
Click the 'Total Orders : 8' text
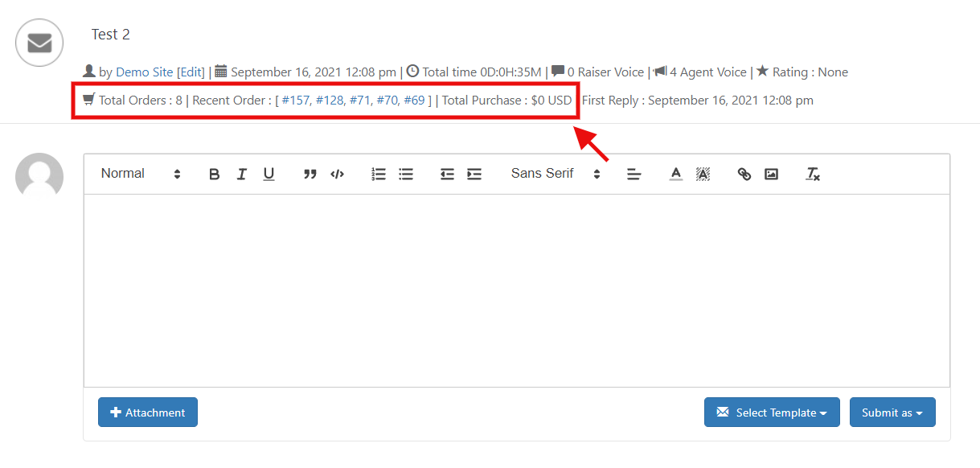click(141, 101)
